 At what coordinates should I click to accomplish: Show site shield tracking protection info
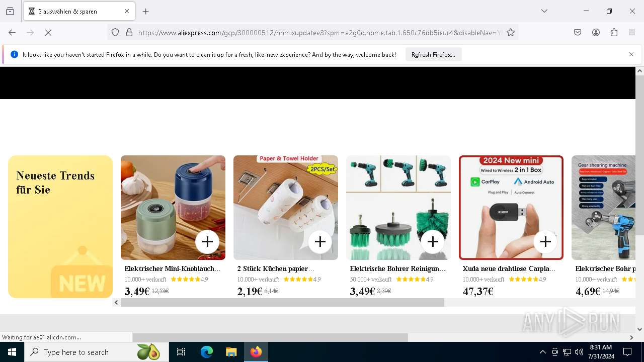pos(115,33)
